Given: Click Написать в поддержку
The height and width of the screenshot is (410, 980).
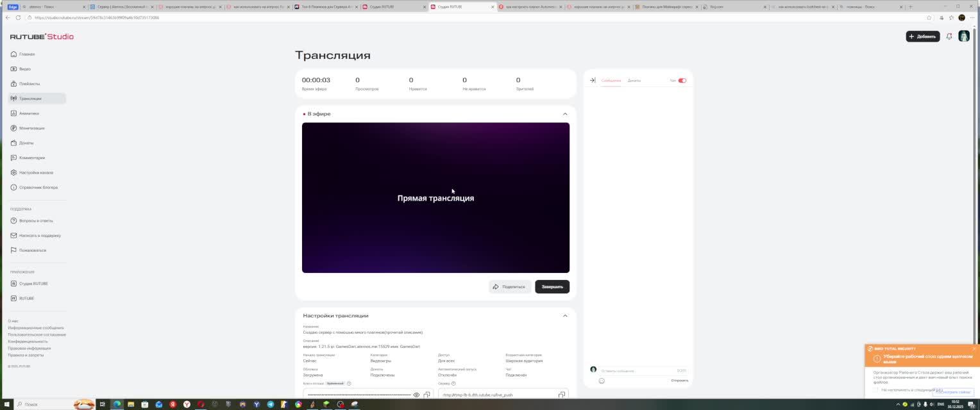Looking at the screenshot, I should click(36, 235).
